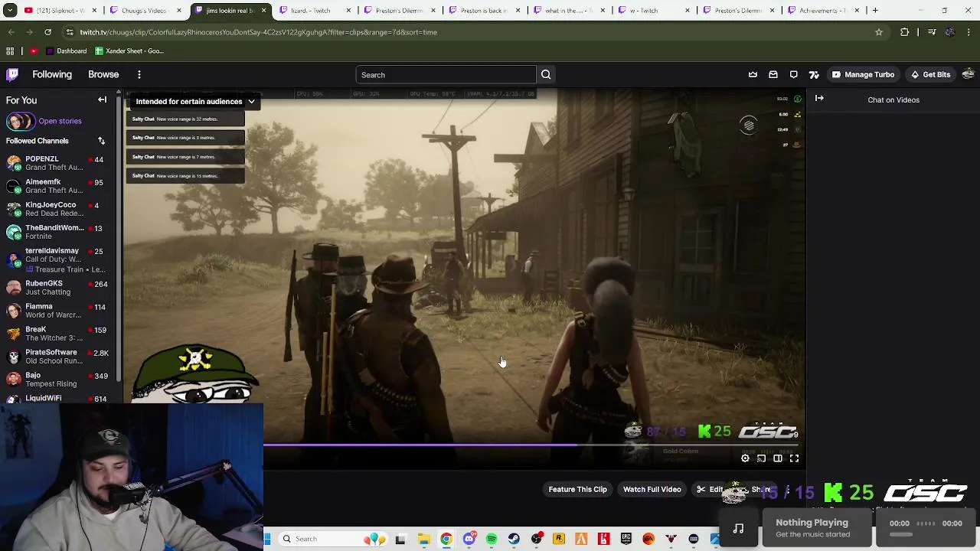Open Spotify from the taskbar

(x=492, y=539)
